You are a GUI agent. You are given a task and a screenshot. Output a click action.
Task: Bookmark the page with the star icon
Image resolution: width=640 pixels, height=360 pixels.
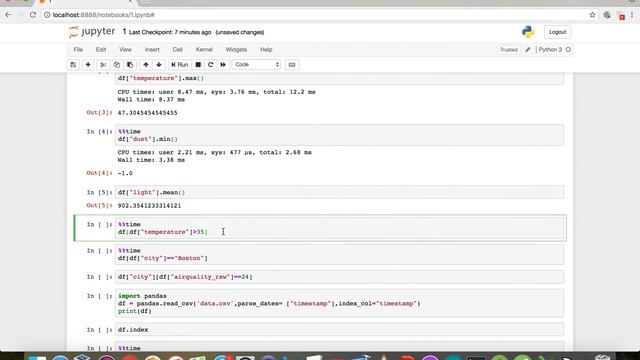(x=592, y=15)
